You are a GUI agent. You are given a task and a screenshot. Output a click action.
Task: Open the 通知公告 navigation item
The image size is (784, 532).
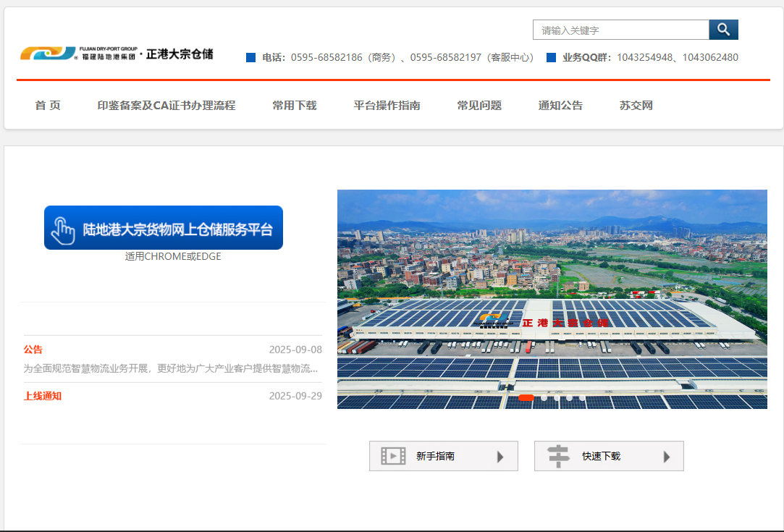point(560,106)
